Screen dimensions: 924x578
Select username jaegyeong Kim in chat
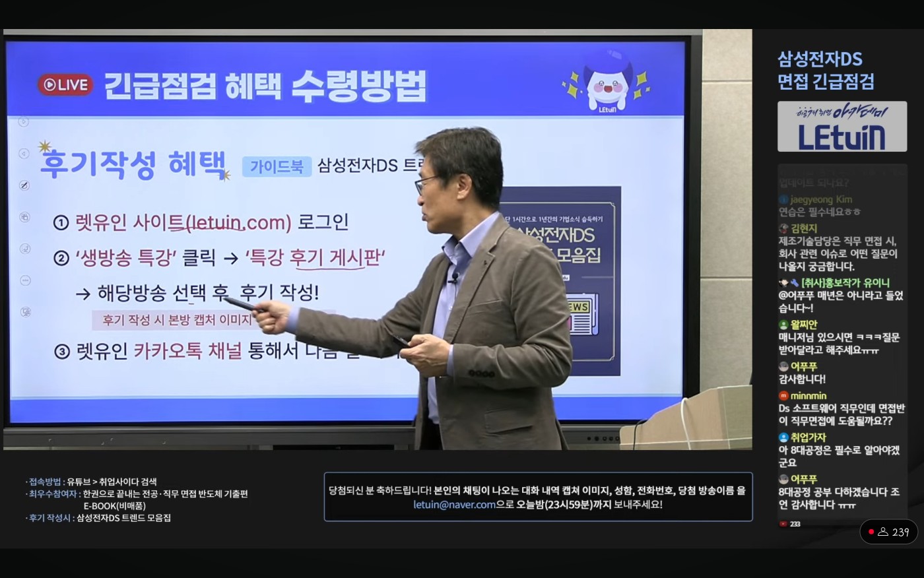pos(821,199)
